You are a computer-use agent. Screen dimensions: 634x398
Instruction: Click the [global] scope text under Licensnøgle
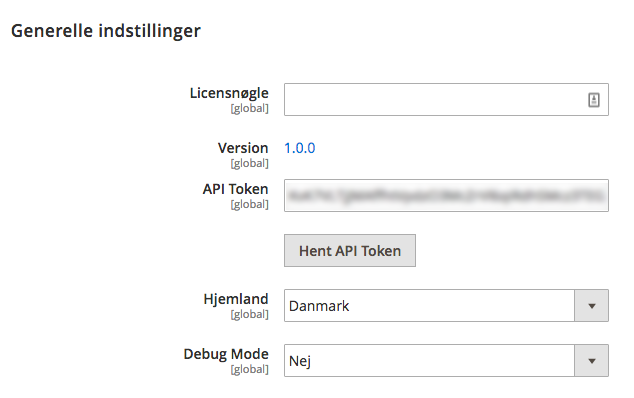(249, 108)
